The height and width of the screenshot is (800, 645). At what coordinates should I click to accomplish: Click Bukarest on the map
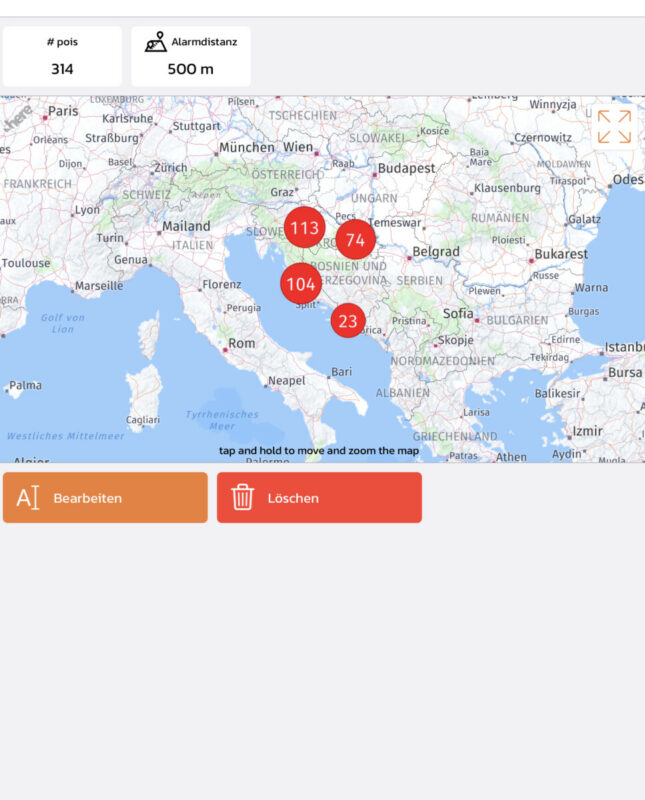point(560,254)
